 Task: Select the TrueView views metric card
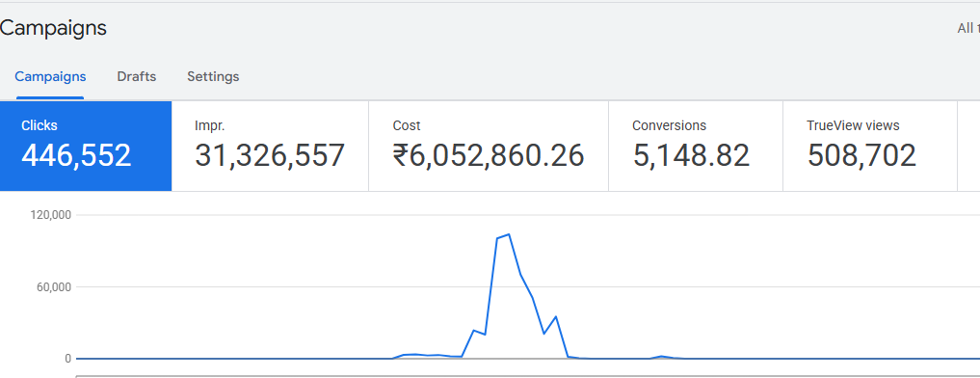[870, 147]
